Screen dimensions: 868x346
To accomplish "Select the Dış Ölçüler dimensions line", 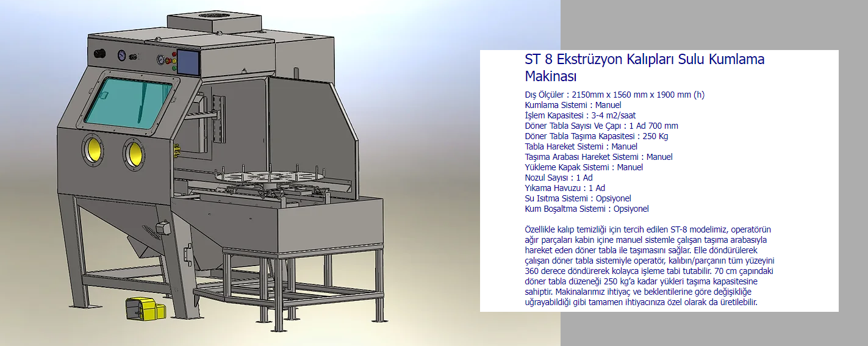I will 614,95.
